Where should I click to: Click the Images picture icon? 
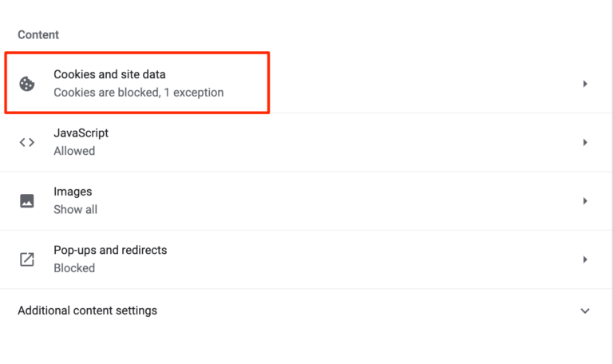click(27, 201)
